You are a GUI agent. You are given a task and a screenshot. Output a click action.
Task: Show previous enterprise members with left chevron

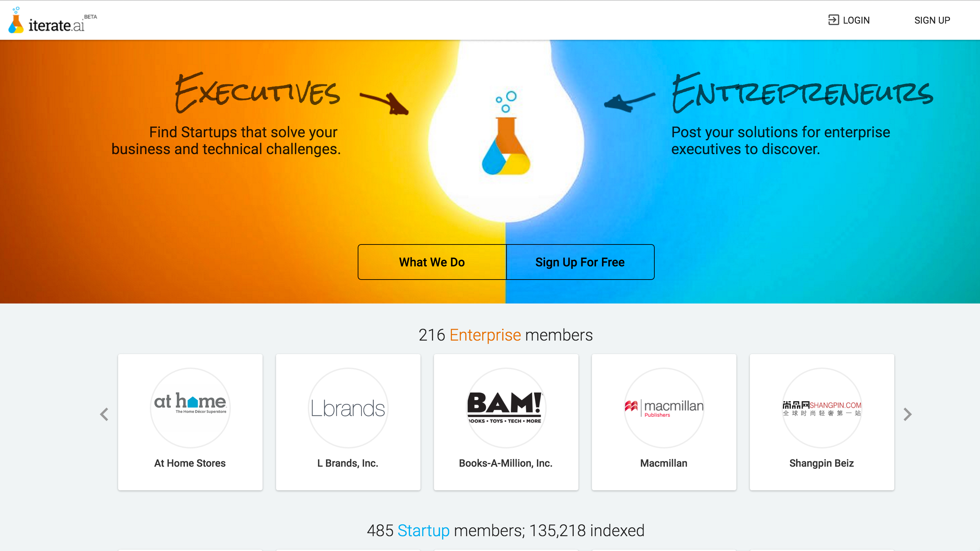[x=104, y=414]
